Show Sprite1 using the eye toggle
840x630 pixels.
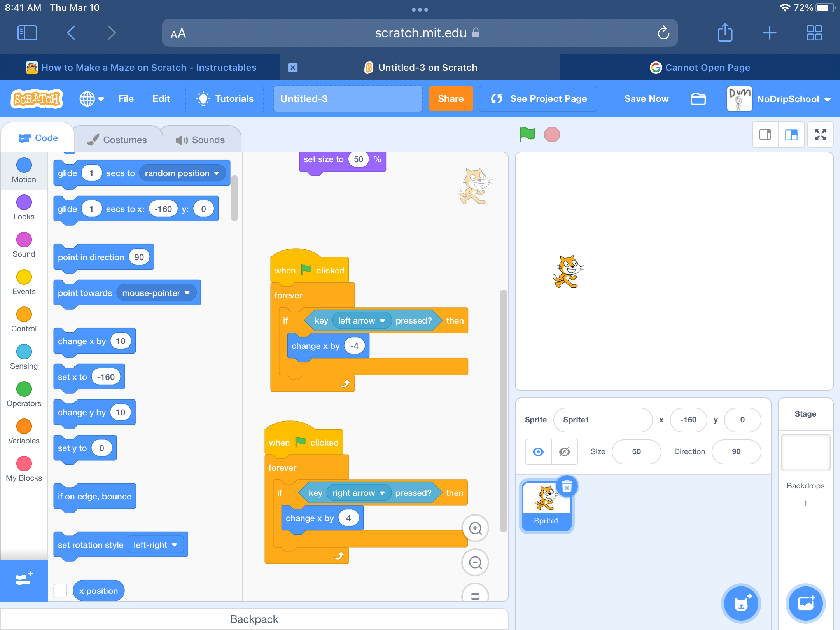[x=538, y=451]
